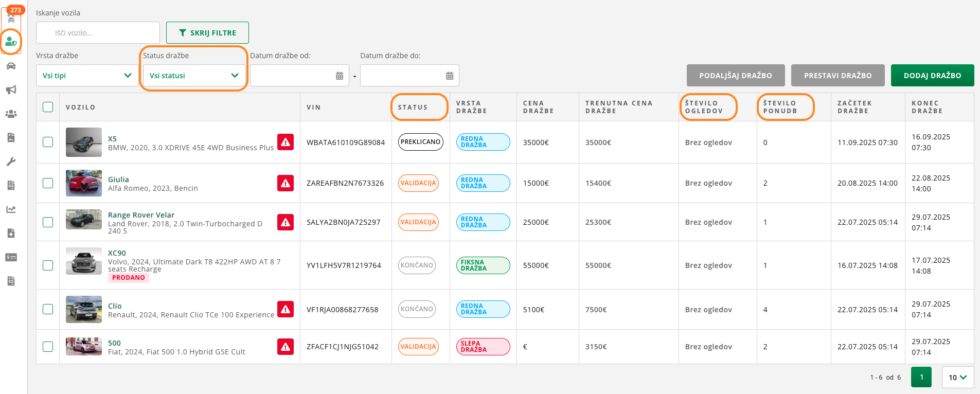
Task: Tick the checkbox for the XC90 row
Action: tap(48, 265)
